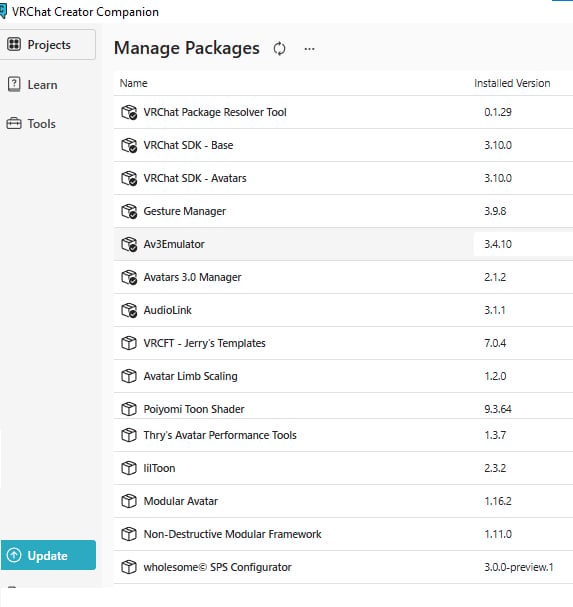Select VRChat SDK - Base name
Image resolution: width=573 pixels, height=607 pixels.
point(188,145)
